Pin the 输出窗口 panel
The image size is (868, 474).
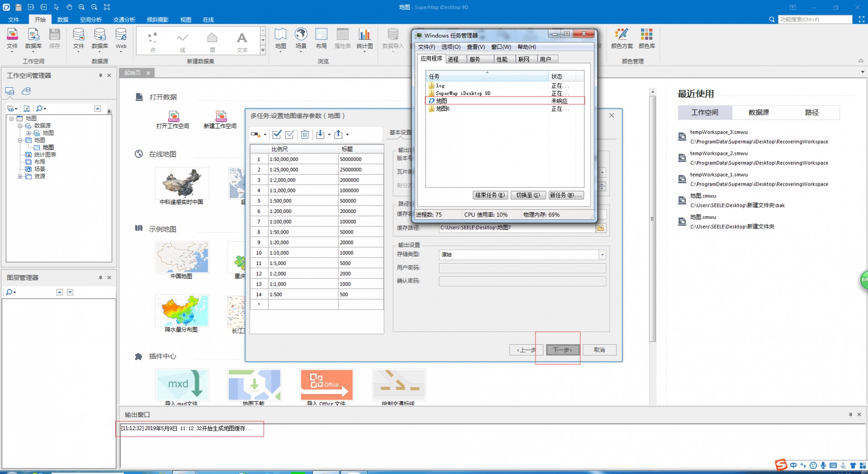click(x=850, y=415)
